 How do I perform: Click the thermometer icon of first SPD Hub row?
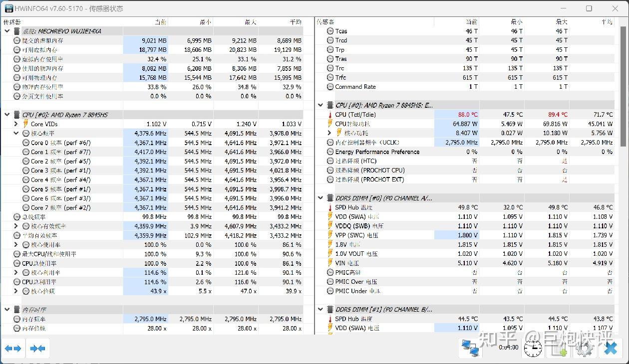coord(330,207)
